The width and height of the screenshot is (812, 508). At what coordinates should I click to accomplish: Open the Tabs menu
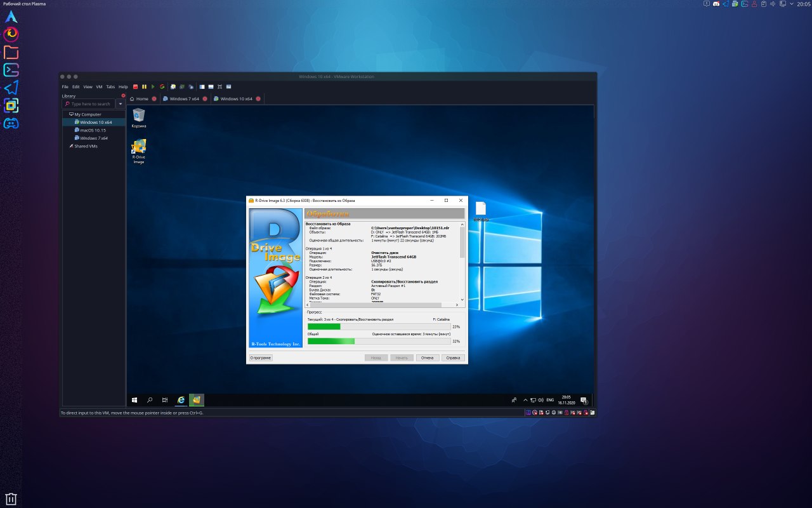[110, 86]
